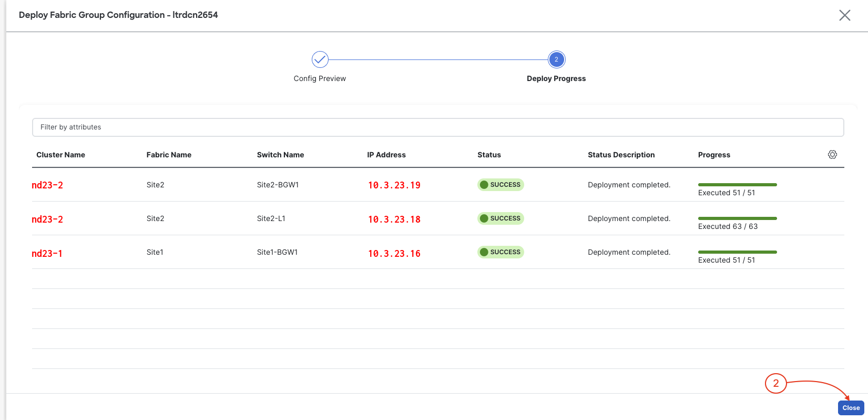Click the Config Preview checkmark step icon
Image resolution: width=868 pixels, height=420 pixels.
(x=320, y=59)
